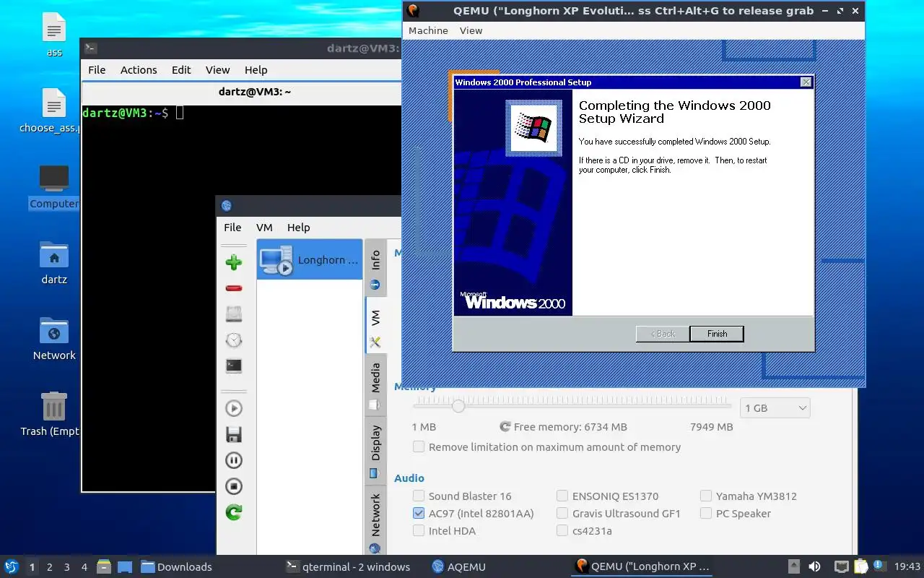Image resolution: width=924 pixels, height=578 pixels.
Task: Add a new VM with the green plus icon
Action: click(x=233, y=262)
